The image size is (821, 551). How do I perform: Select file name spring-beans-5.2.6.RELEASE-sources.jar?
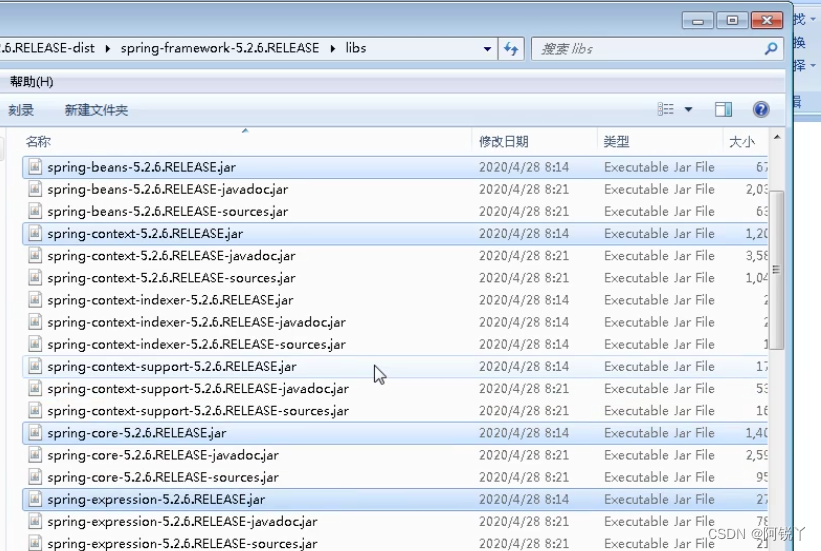coord(168,212)
